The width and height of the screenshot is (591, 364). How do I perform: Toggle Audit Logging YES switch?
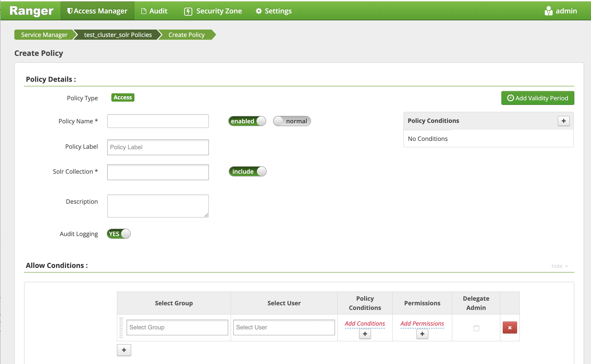(x=119, y=234)
